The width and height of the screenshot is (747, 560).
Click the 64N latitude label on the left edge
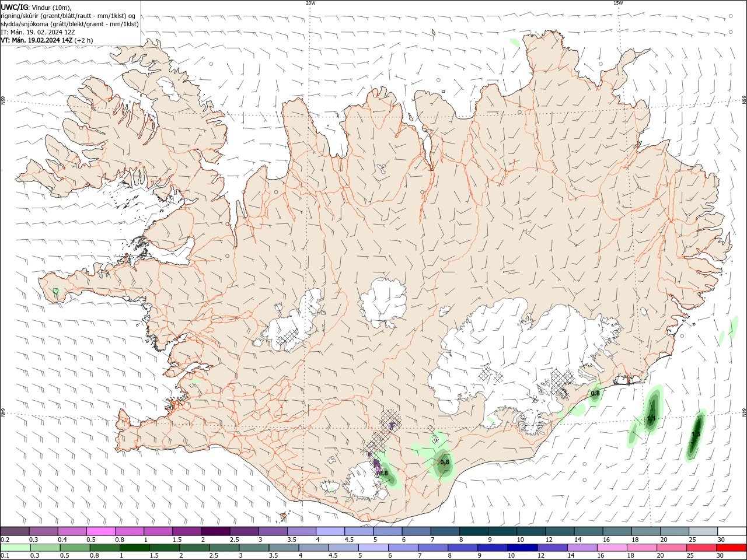tap(3, 412)
